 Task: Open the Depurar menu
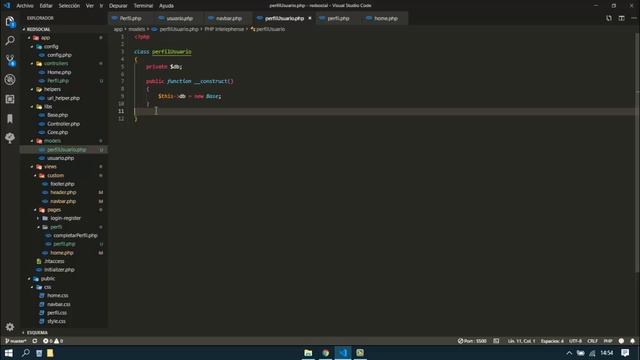[x=118, y=6]
